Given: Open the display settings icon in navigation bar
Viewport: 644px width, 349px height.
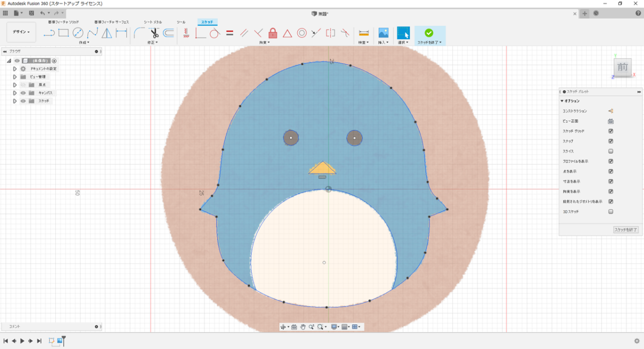Looking at the screenshot, I should 334,326.
